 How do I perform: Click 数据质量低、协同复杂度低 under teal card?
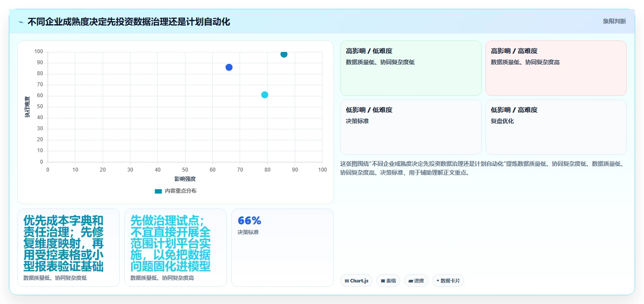(55, 278)
